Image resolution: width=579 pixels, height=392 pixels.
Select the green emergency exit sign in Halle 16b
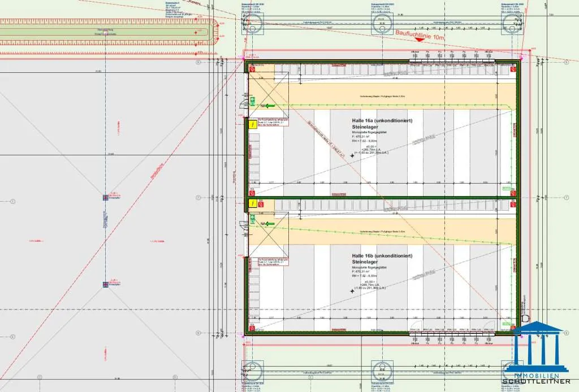tap(253, 218)
